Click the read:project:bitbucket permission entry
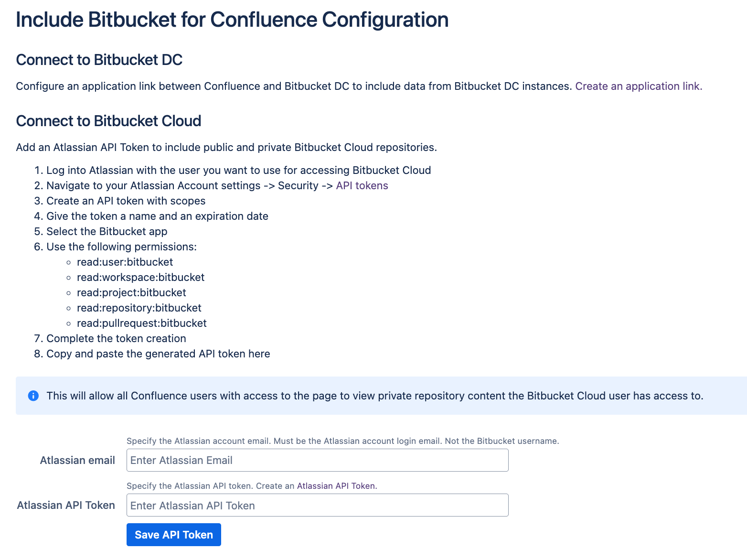 pyautogui.click(x=131, y=292)
